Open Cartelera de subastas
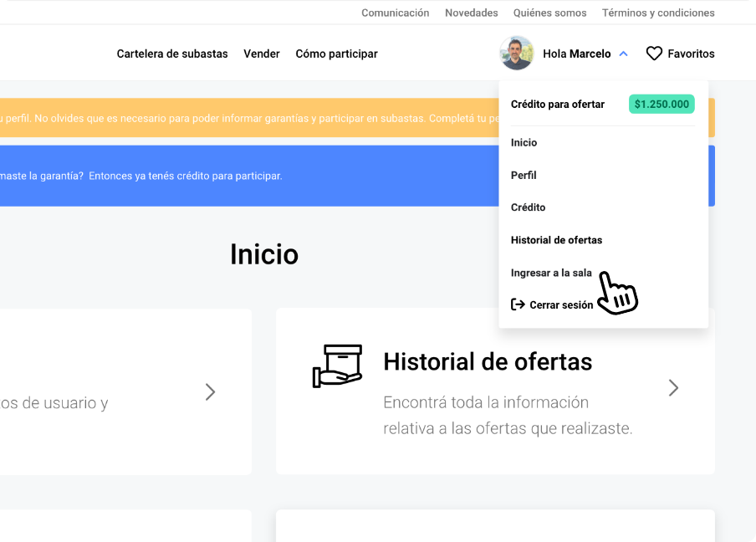The width and height of the screenshot is (756, 542). click(172, 53)
